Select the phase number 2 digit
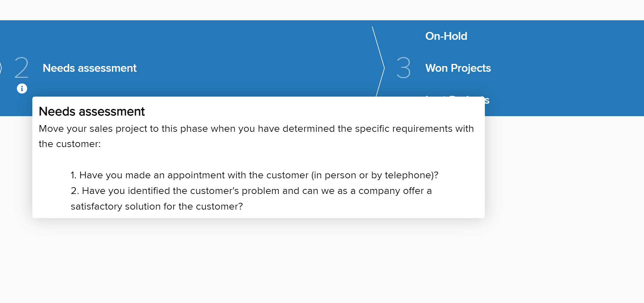644x303 pixels. [21, 67]
